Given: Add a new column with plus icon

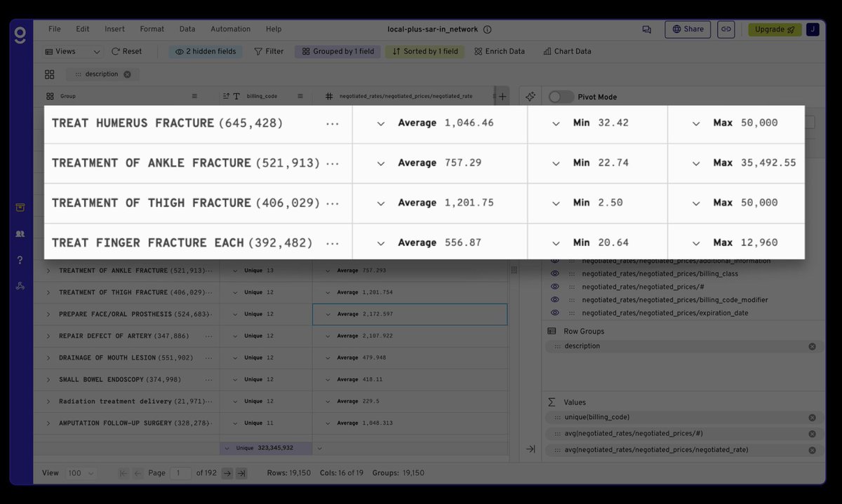Looking at the screenshot, I should coord(502,96).
